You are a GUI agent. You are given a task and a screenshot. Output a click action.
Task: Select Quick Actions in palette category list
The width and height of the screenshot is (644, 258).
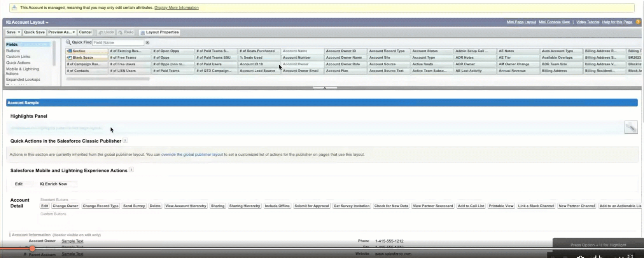point(18,63)
